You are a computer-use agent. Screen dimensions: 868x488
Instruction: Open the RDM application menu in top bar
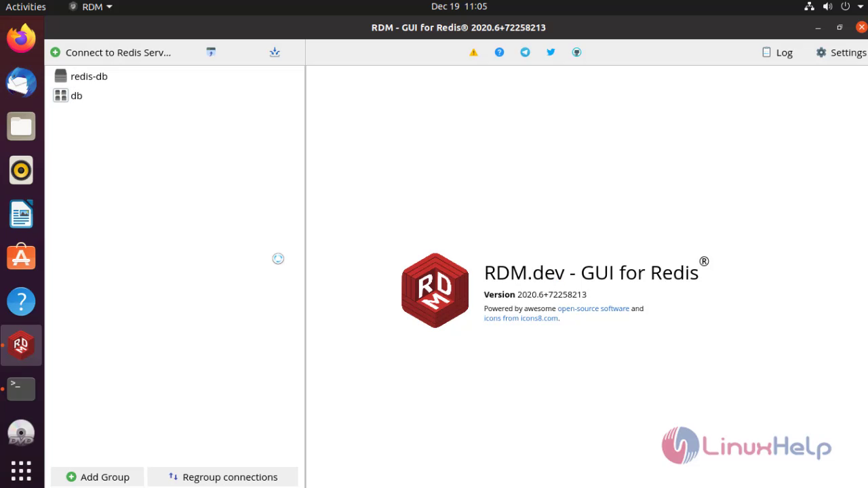click(91, 7)
